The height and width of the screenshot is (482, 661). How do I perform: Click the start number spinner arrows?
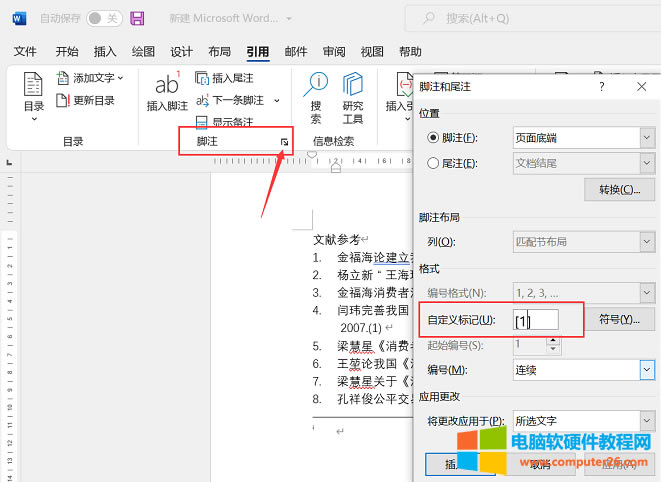click(x=552, y=345)
